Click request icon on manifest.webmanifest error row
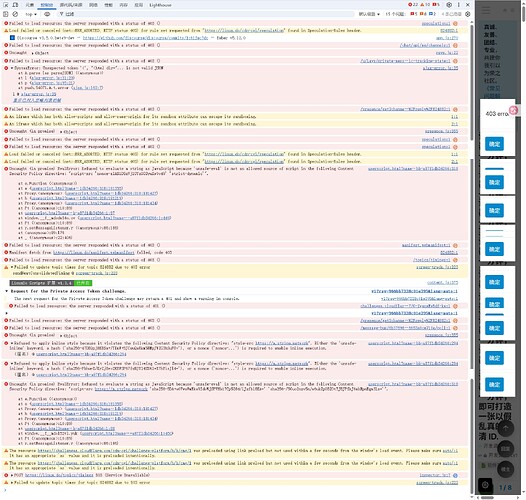The image size is (526, 500). coord(455,245)
